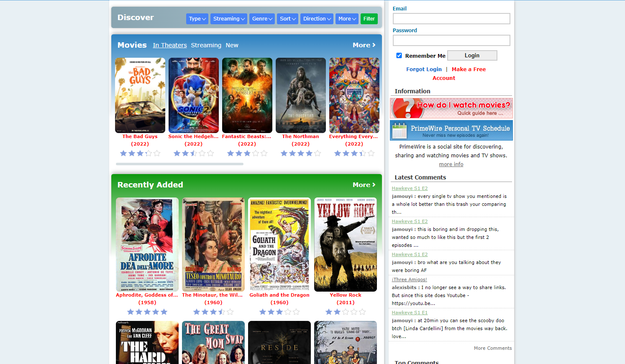Click Yellow Rock title link
This screenshot has width=625, height=364.
coord(346,295)
